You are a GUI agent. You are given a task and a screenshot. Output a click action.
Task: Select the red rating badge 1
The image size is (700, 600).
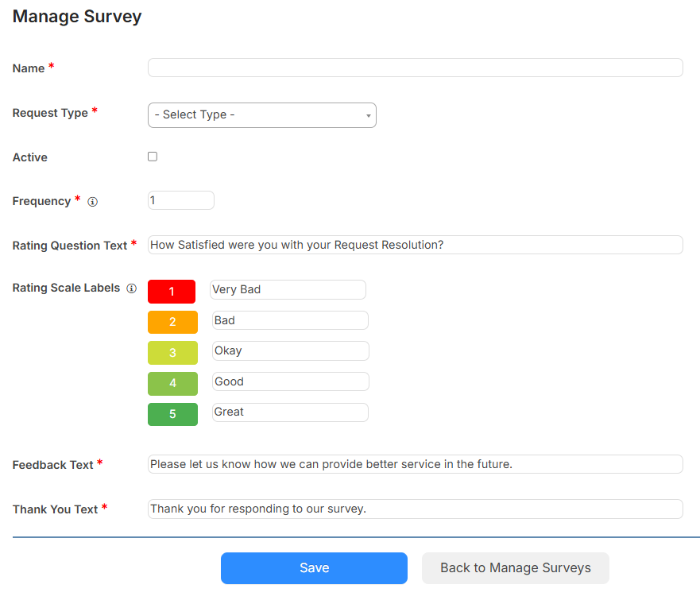172,292
